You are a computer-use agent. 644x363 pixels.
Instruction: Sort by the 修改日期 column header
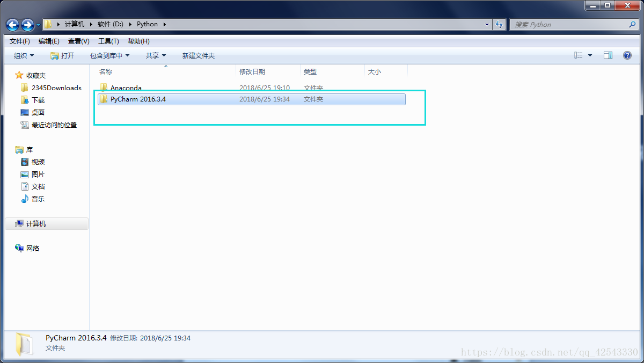252,71
